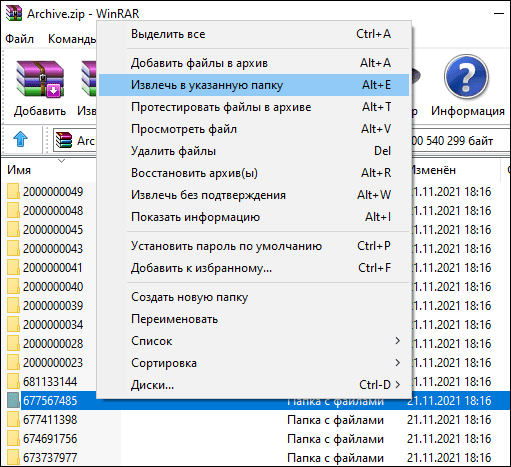Click folder icon of 674691756
Viewport: 511px width, 467px height.
(13, 439)
